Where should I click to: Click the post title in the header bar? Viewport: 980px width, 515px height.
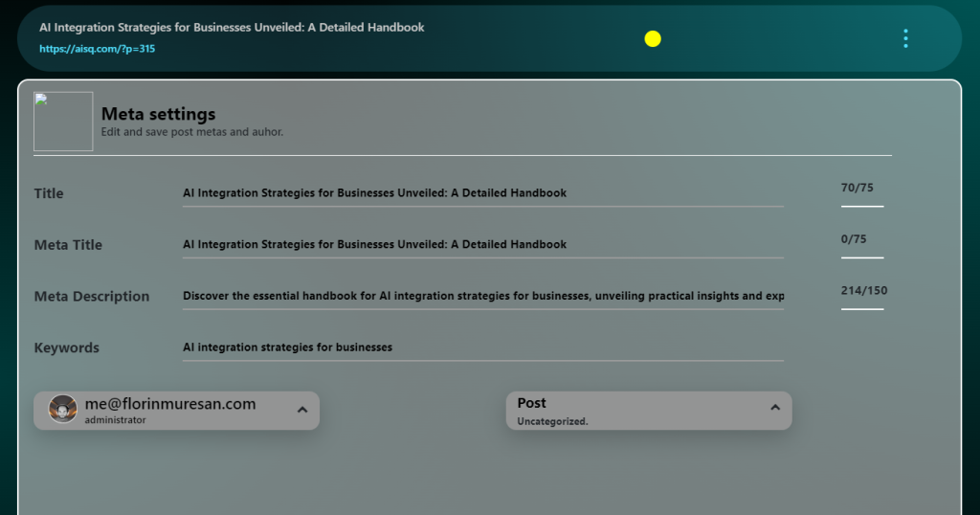tap(232, 28)
